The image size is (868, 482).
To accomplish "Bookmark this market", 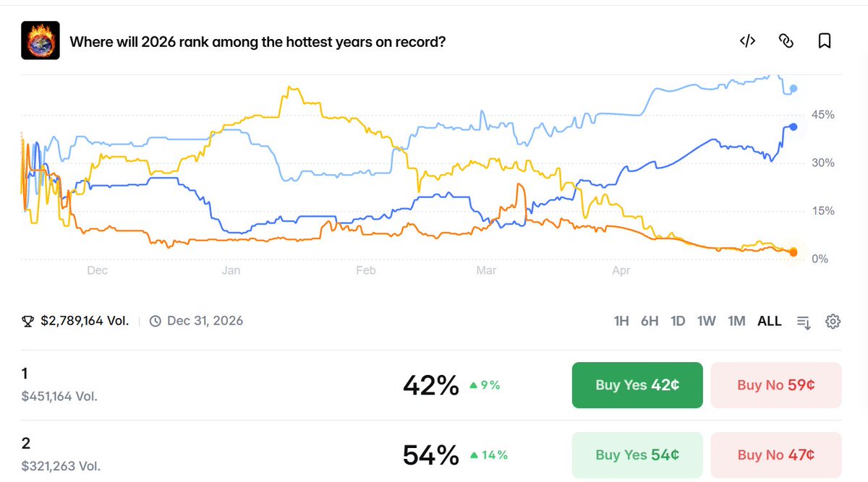I will pos(825,41).
